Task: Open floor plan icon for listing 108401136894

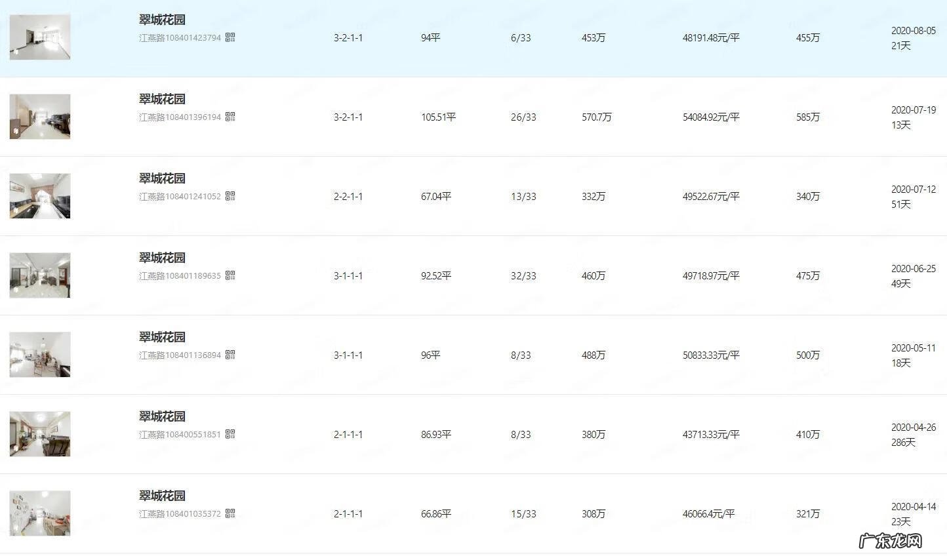Action: tap(230, 355)
